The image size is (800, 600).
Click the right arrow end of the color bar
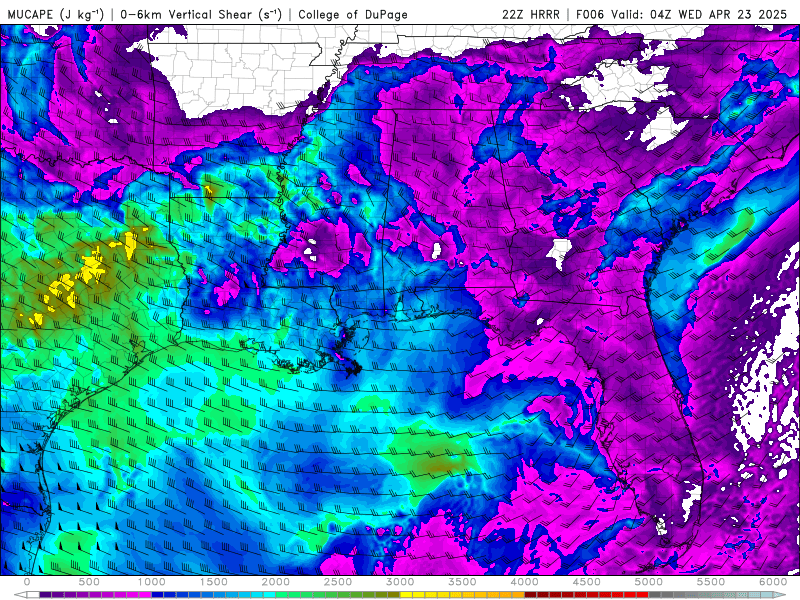(x=779, y=595)
